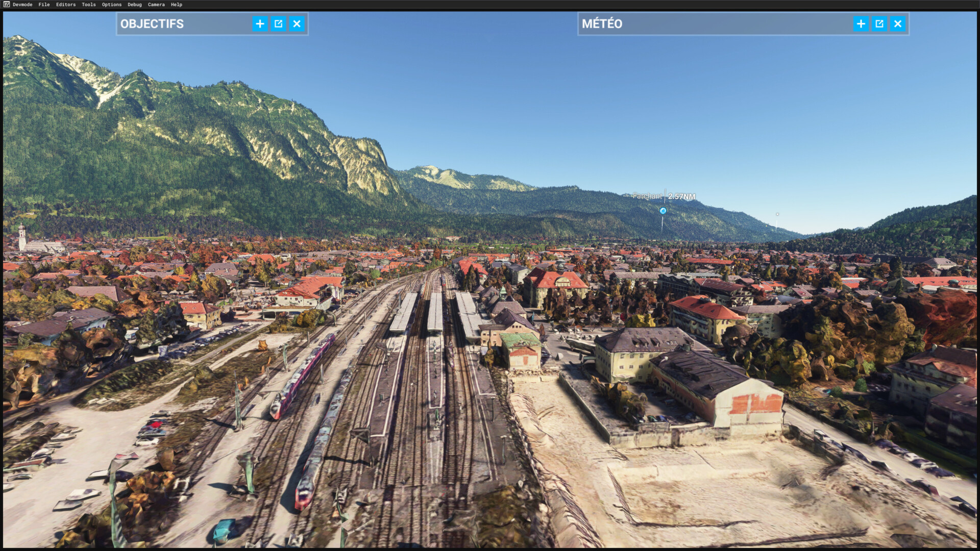Pop out the MÉTÉO panel into a window
This screenshot has height=551, width=980.
(879, 24)
